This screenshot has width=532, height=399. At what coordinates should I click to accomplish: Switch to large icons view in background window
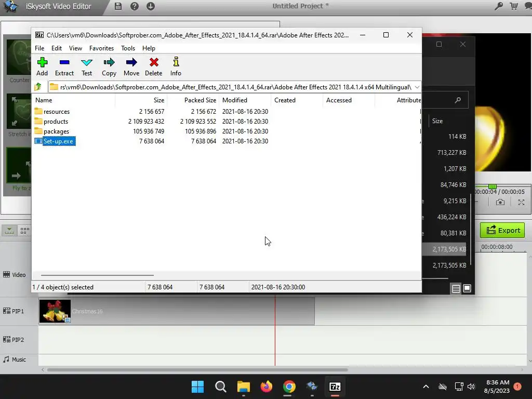467,288
